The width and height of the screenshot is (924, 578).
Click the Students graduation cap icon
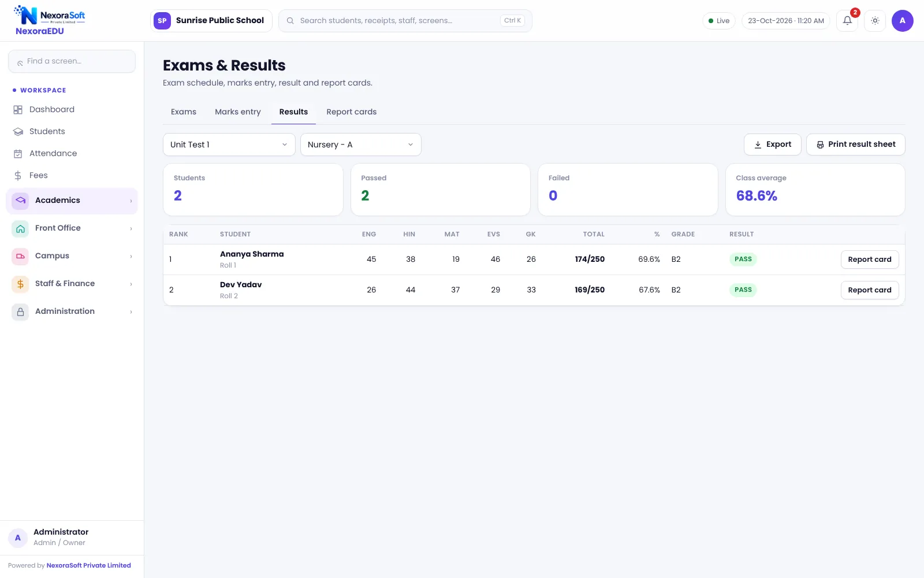18,132
